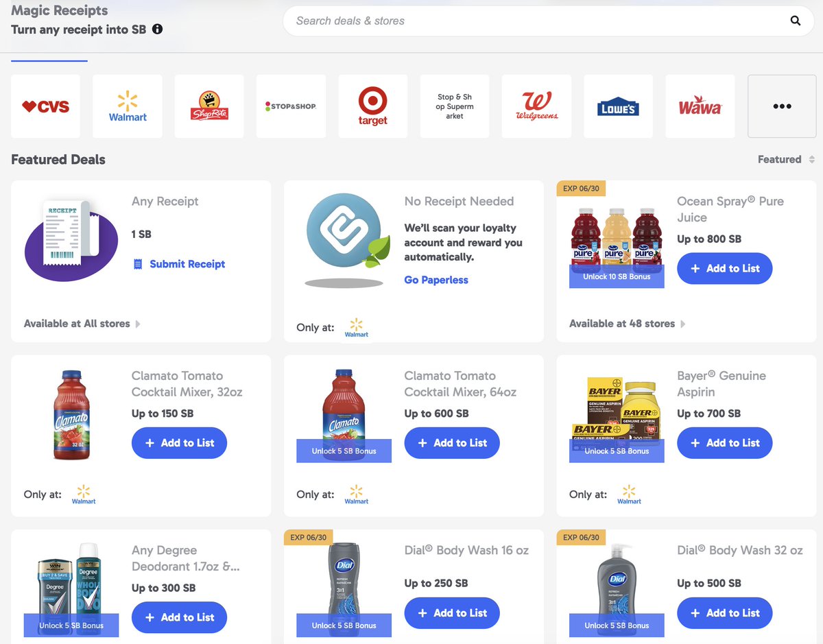Add Clamato 32oz mixer to list
The image size is (823, 644).
pyautogui.click(x=179, y=443)
